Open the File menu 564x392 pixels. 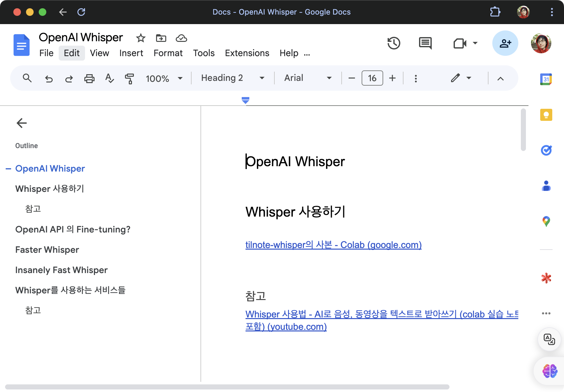point(46,53)
